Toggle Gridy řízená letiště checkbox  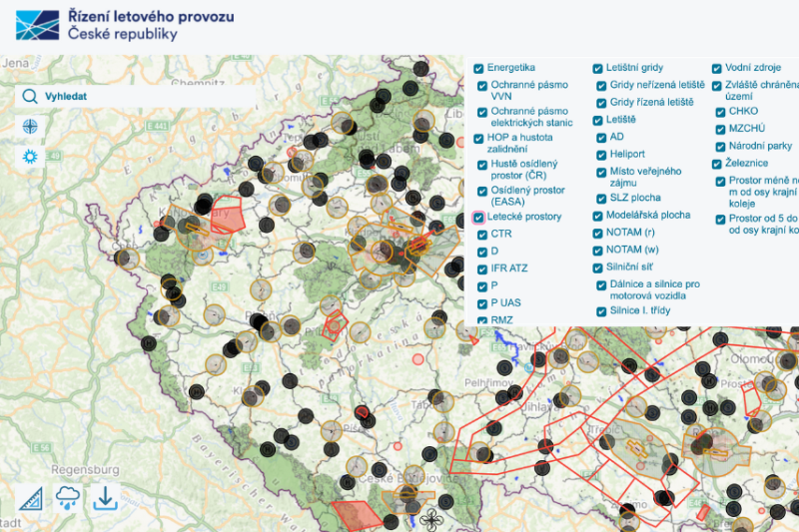(x=601, y=103)
